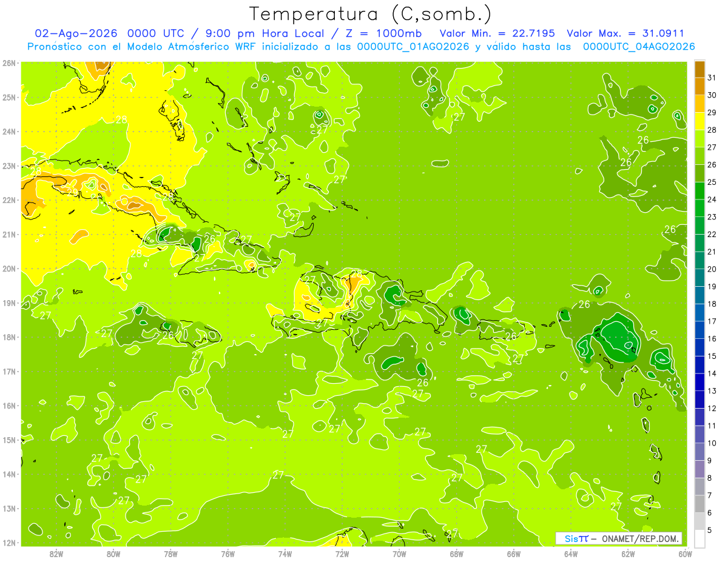728x562 pixels.
Task: Click the color scale label '24'
Action: pos(712,199)
